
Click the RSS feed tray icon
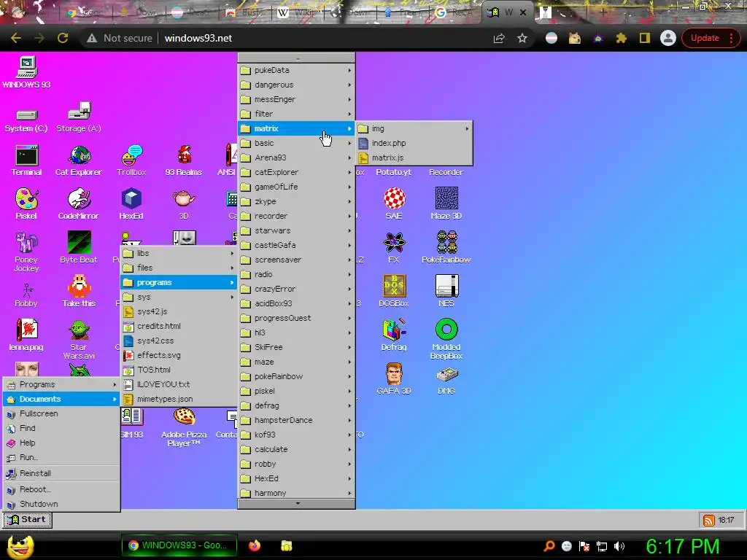pos(709,520)
